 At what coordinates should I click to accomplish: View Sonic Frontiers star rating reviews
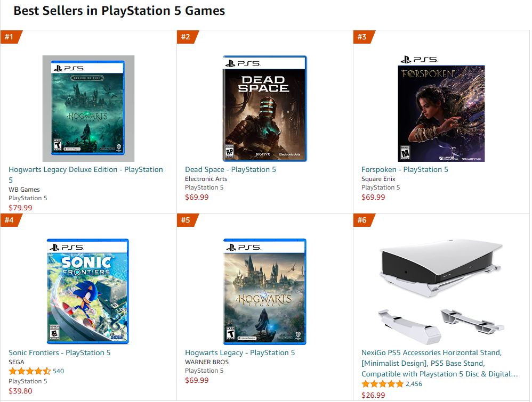click(x=29, y=371)
